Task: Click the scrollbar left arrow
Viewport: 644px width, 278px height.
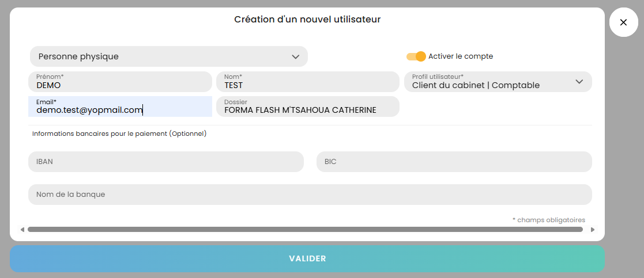Action: [x=22, y=230]
